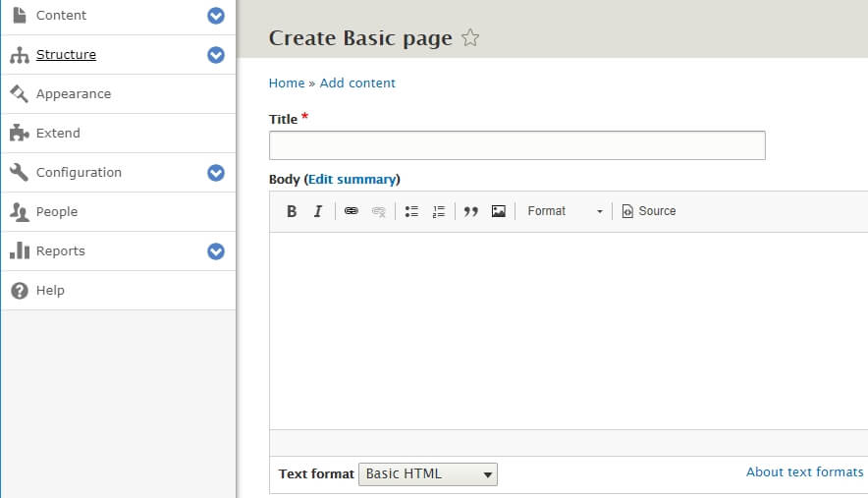Open the Text format Basic HTML selector

click(428, 474)
